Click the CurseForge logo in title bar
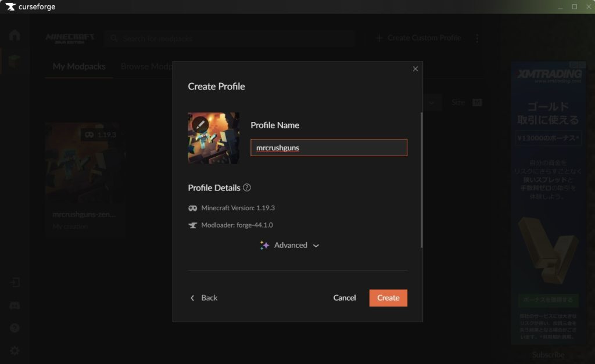The width and height of the screenshot is (595, 364). (x=30, y=7)
